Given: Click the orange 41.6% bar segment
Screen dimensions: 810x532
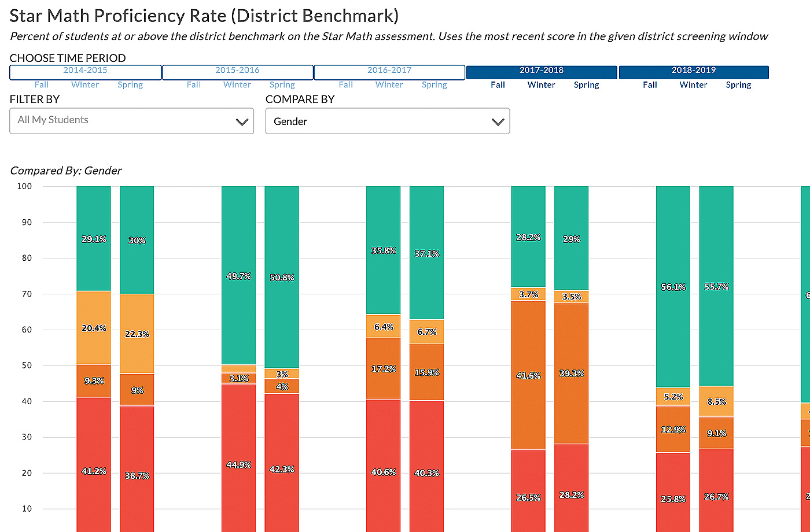Looking at the screenshot, I should (x=528, y=375).
